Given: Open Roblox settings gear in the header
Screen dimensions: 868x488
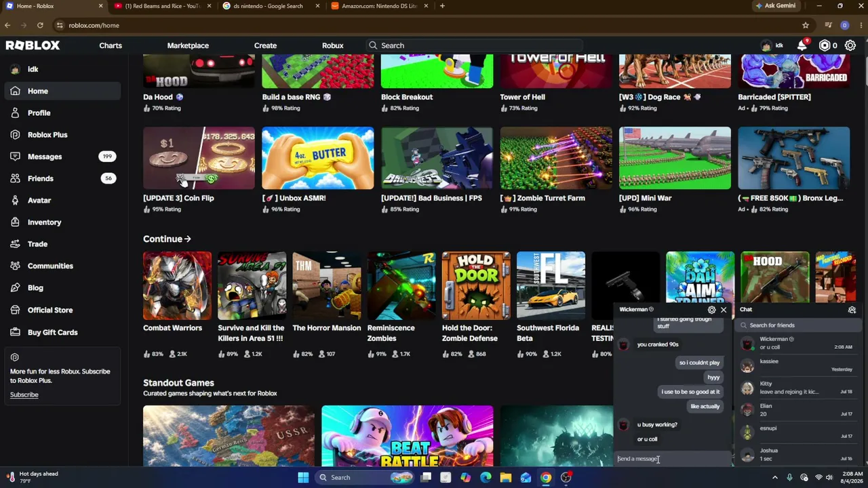Looking at the screenshot, I should 850,45.
